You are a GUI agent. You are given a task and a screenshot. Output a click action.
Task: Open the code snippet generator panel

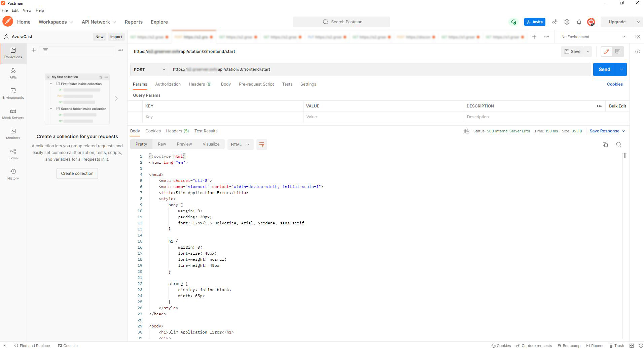pyautogui.click(x=638, y=51)
